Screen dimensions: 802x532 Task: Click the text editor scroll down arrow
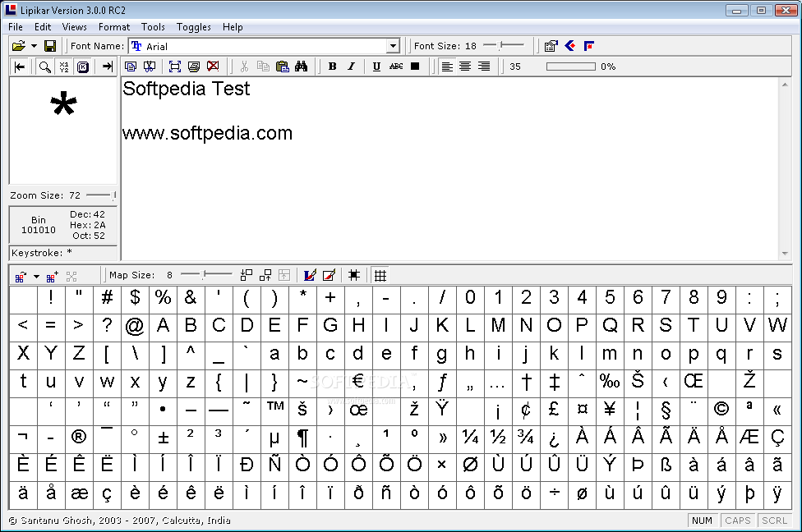[x=785, y=254]
